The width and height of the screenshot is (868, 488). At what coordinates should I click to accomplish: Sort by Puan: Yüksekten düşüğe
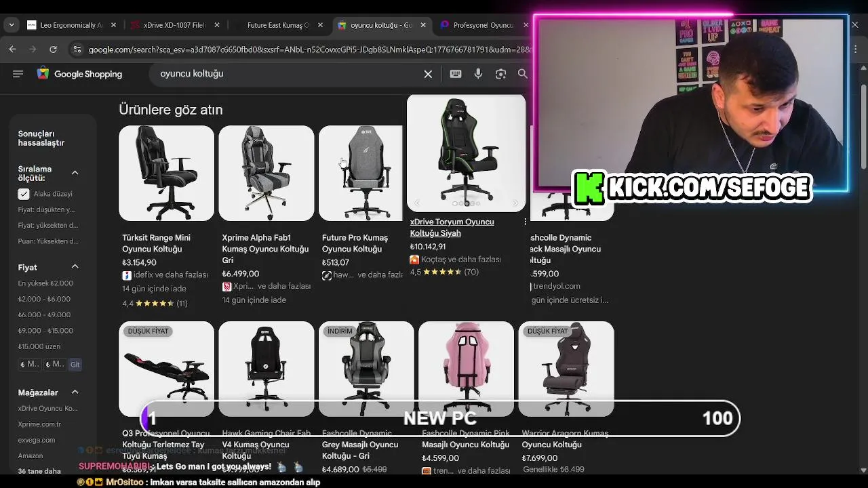click(x=48, y=241)
